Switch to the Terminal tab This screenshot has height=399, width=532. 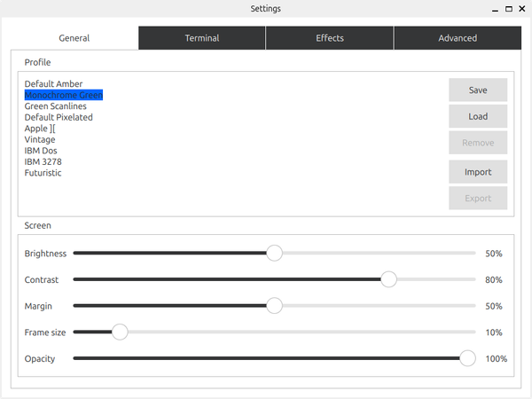tap(202, 38)
